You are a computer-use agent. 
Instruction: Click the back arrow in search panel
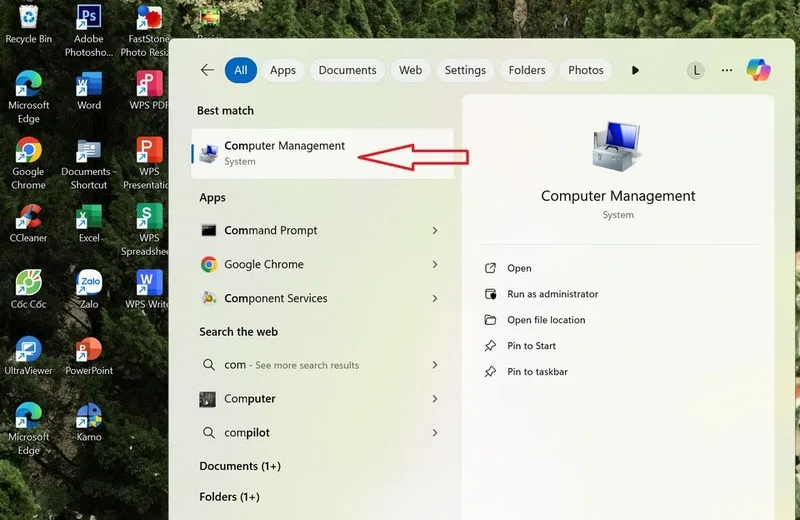point(207,70)
